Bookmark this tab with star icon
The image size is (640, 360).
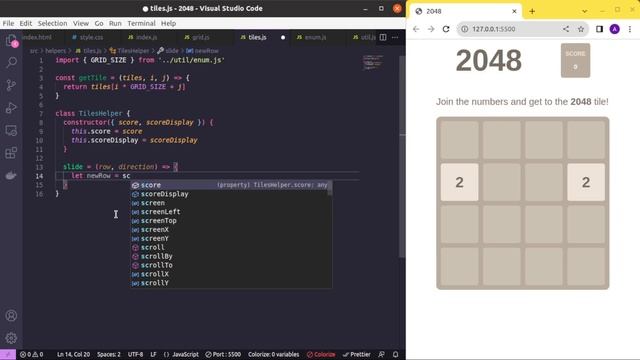(x=581, y=29)
